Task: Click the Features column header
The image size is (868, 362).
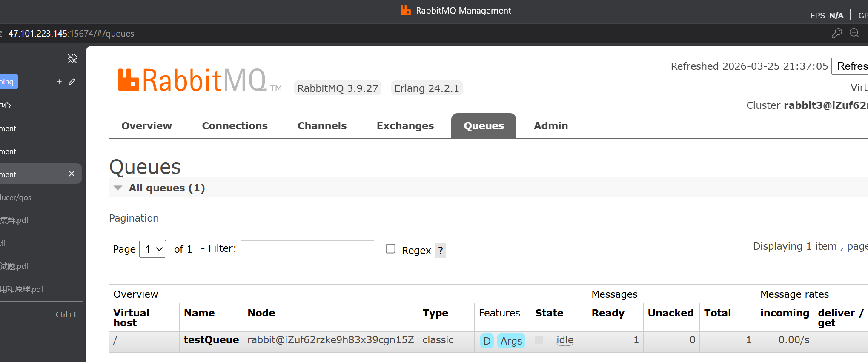Action: (499, 313)
